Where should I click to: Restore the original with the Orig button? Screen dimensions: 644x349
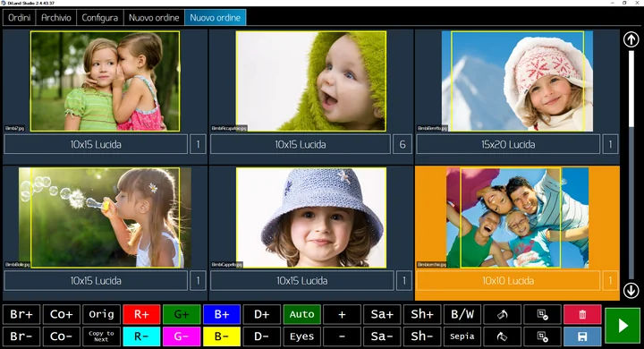tap(101, 314)
